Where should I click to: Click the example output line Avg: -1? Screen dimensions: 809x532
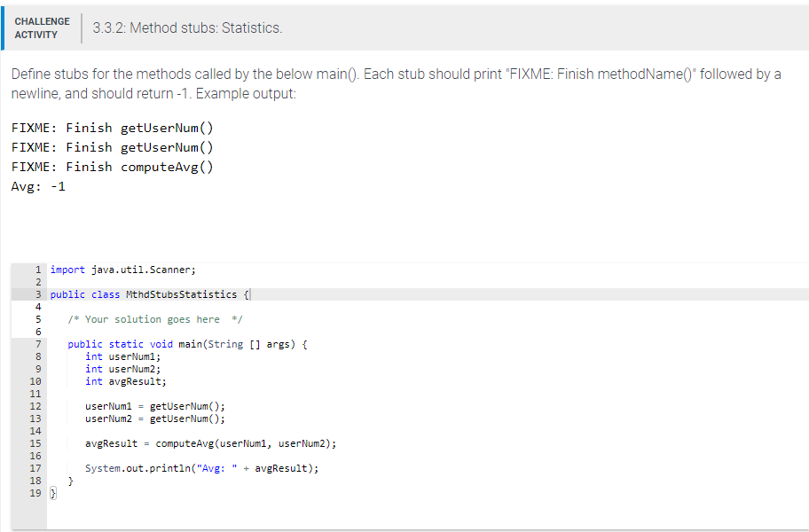coord(35,185)
